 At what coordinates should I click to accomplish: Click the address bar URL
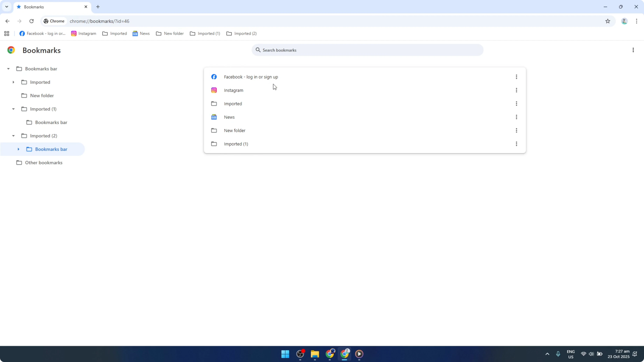(100, 21)
